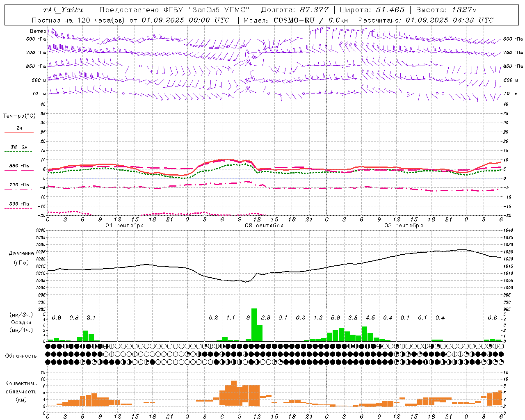Click the precipitation value "0.9"
Screen dimensions: 525x420
pyautogui.click(x=57, y=317)
